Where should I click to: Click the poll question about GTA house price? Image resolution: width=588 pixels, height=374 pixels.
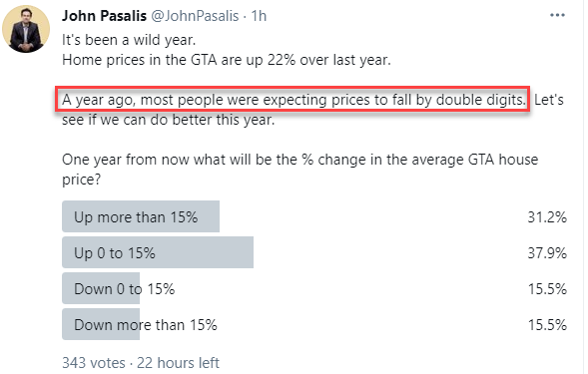coord(300,170)
